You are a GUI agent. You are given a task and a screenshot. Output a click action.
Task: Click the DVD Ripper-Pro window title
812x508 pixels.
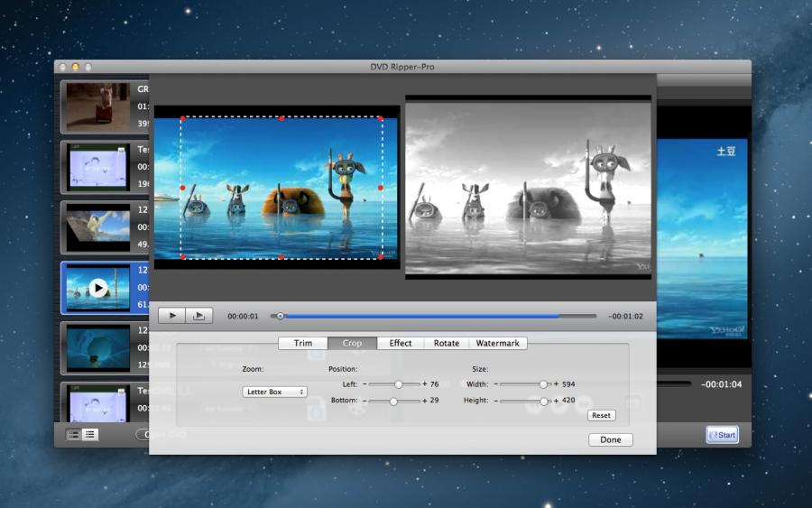pos(402,67)
